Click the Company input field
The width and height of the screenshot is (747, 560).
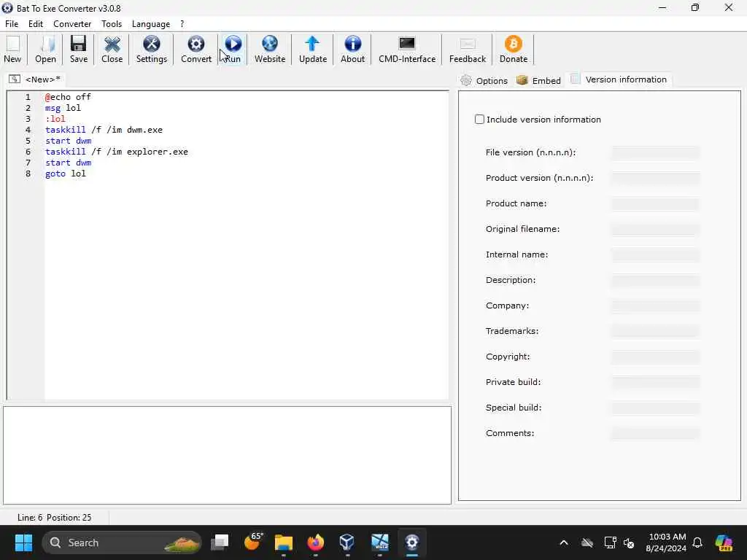tap(655, 306)
